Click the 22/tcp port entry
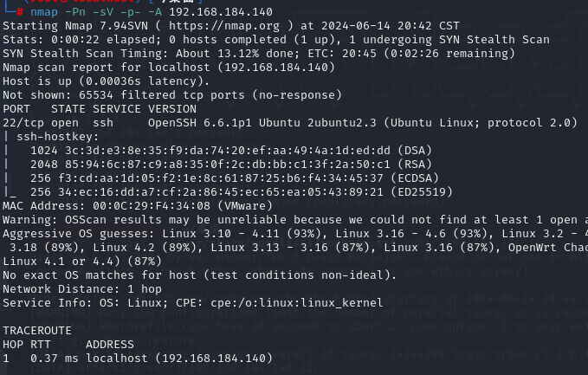Image resolution: width=588 pixels, height=375 pixels. (23, 123)
